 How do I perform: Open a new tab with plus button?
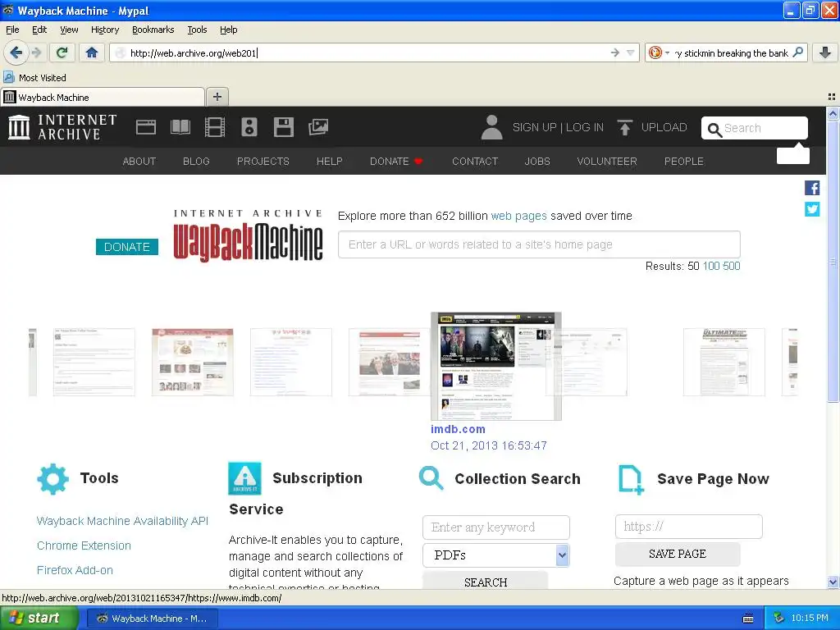point(217,97)
